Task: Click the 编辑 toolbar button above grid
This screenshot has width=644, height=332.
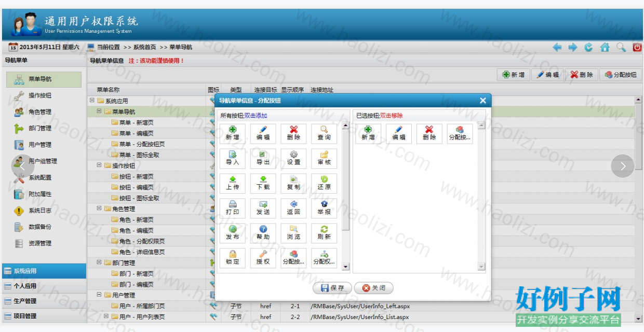Action: pyautogui.click(x=548, y=75)
